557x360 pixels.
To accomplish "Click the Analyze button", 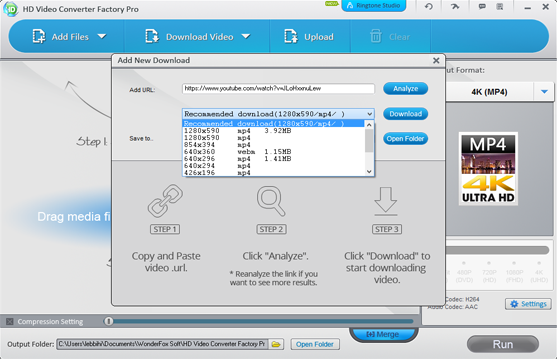I will (405, 88).
